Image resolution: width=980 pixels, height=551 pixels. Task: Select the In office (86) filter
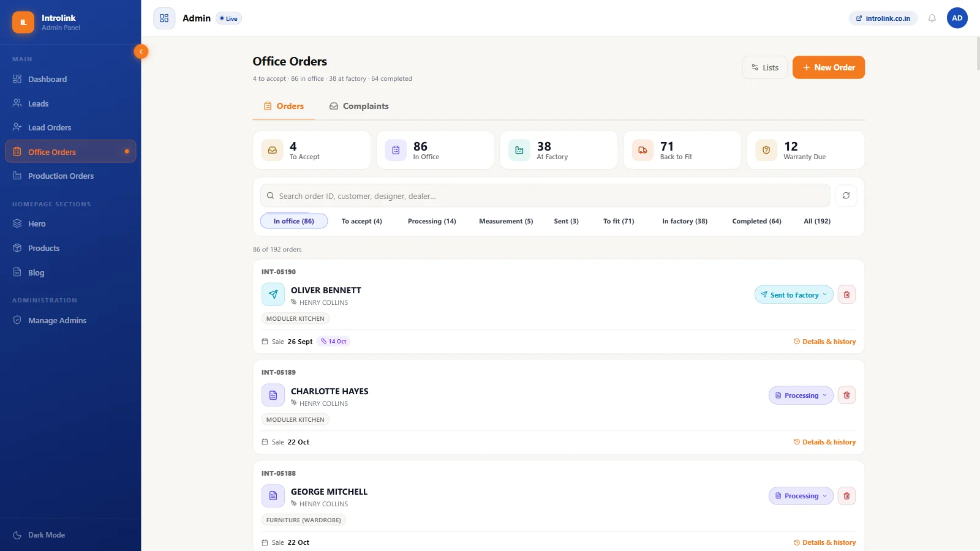click(294, 221)
